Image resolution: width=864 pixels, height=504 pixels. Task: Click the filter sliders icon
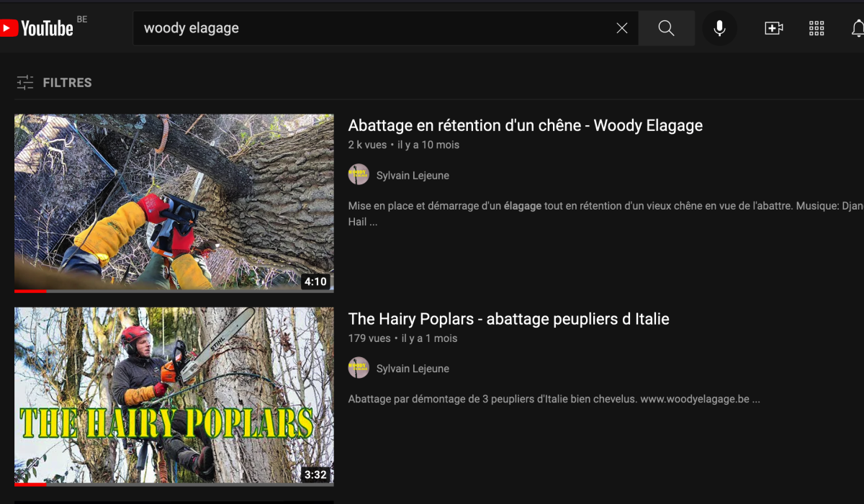(25, 83)
